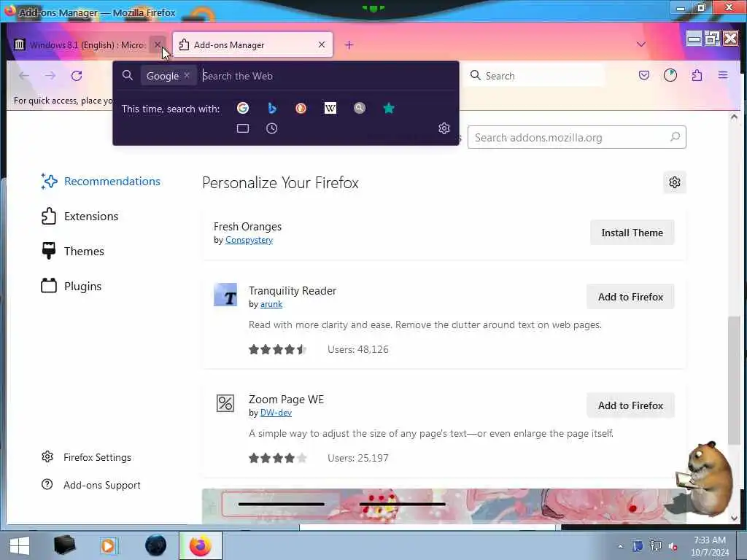The width and height of the screenshot is (747, 560).
Task: Go forward one page
Action: [50, 76]
